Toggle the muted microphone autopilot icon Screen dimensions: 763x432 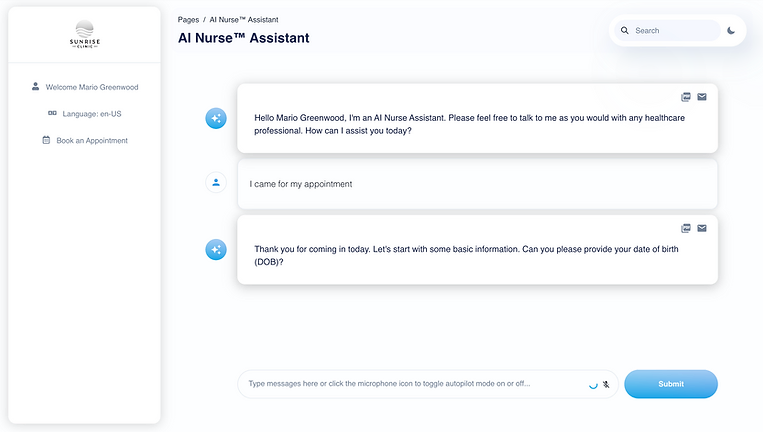(x=606, y=384)
